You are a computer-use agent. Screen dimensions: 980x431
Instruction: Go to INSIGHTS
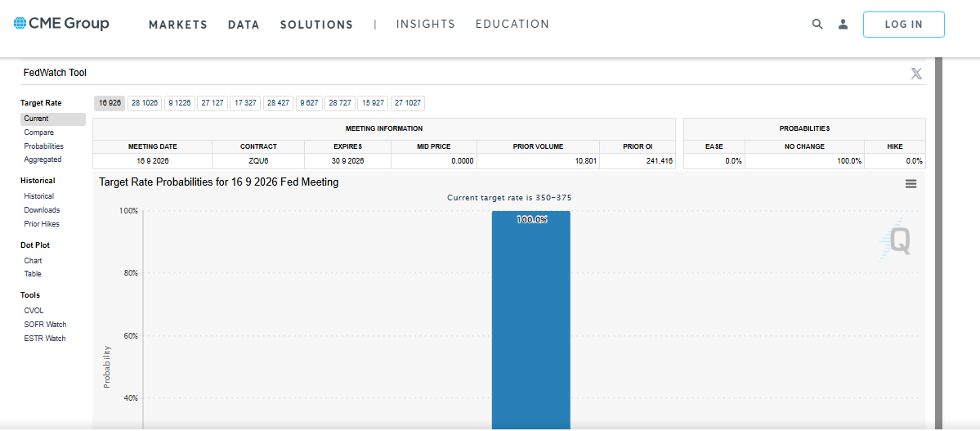[426, 25]
